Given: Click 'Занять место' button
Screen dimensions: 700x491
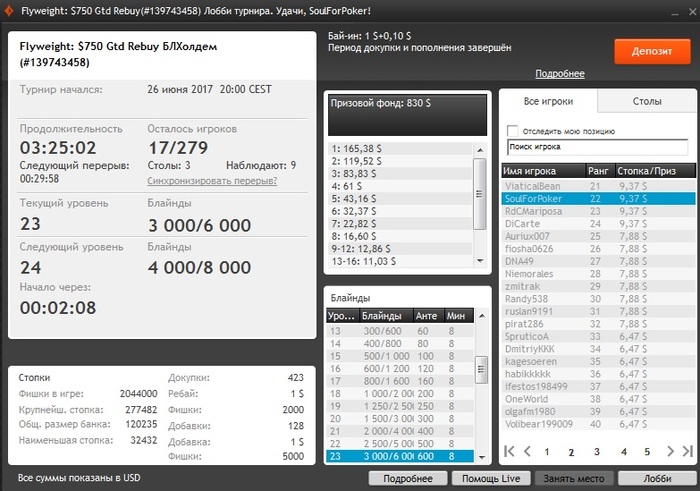Looking at the screenshot, I should [x=574, y=479].
